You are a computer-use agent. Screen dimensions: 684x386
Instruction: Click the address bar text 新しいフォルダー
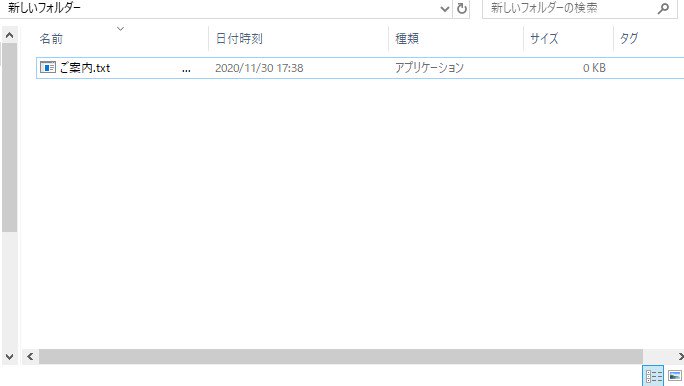pos(44,8)
